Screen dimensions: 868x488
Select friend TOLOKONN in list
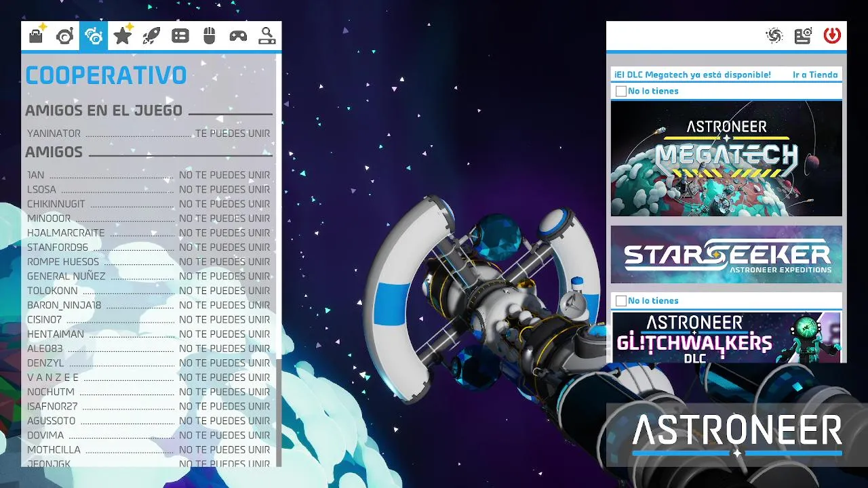pos(149,291)
